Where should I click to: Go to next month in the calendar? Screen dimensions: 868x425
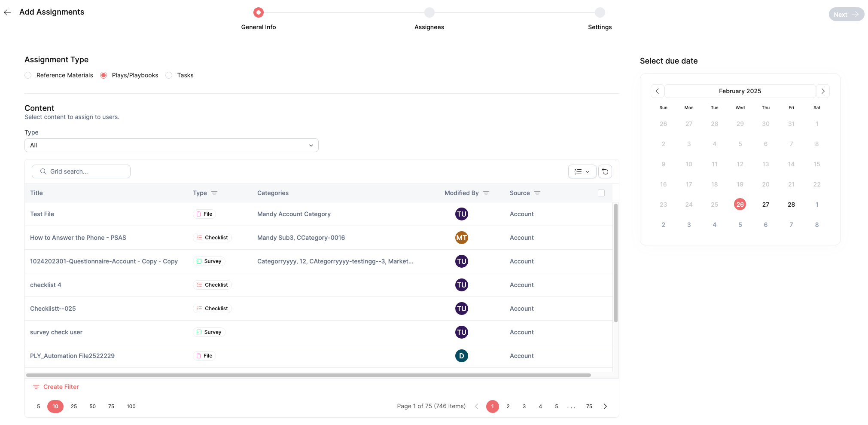click(x=823, y=91)
